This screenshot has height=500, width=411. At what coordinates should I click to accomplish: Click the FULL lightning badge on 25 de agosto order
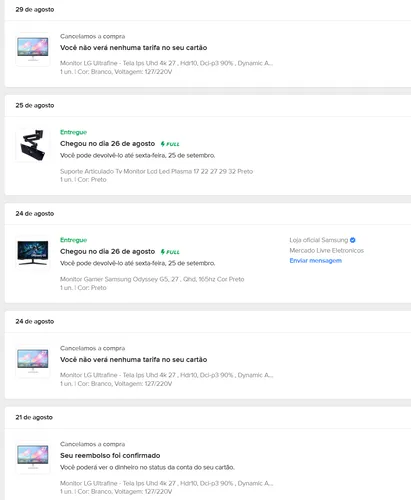(x=170, y=144)
